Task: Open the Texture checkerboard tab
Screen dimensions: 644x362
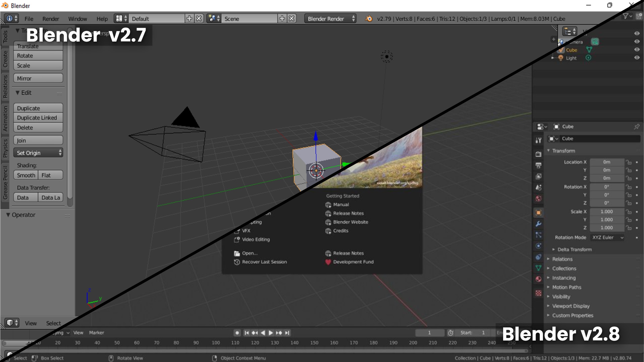Action: [x=538, y=293]
